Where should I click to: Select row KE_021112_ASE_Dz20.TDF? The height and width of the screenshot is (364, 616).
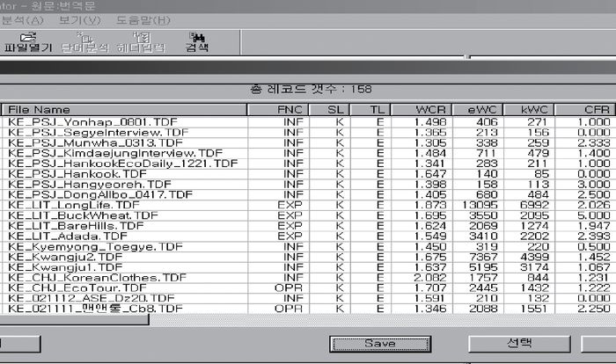coord(308,298)
